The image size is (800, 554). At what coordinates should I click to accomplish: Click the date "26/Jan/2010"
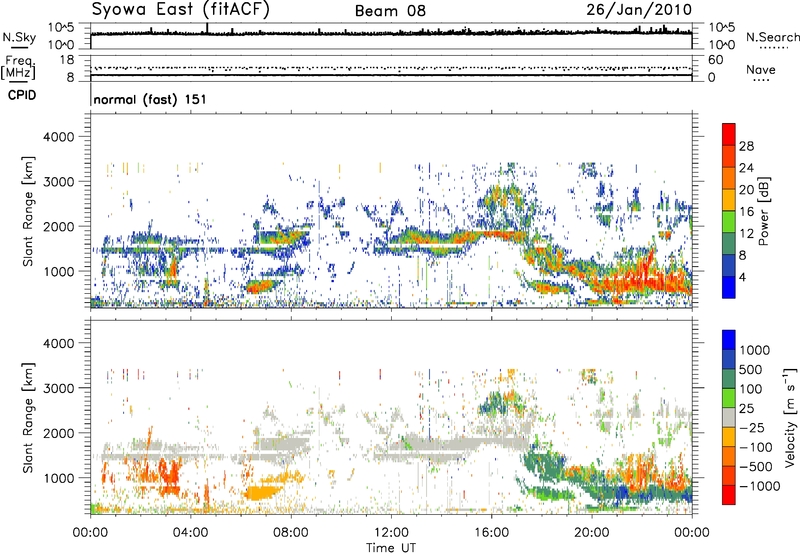pos(639,10)
